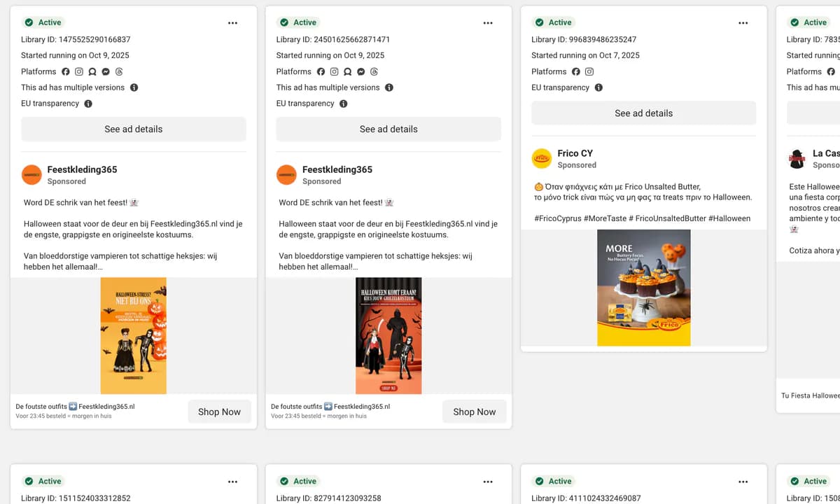Click the Audience Network icon on ad 24501625662871471
840x504 pixels.
pos(348,71)
